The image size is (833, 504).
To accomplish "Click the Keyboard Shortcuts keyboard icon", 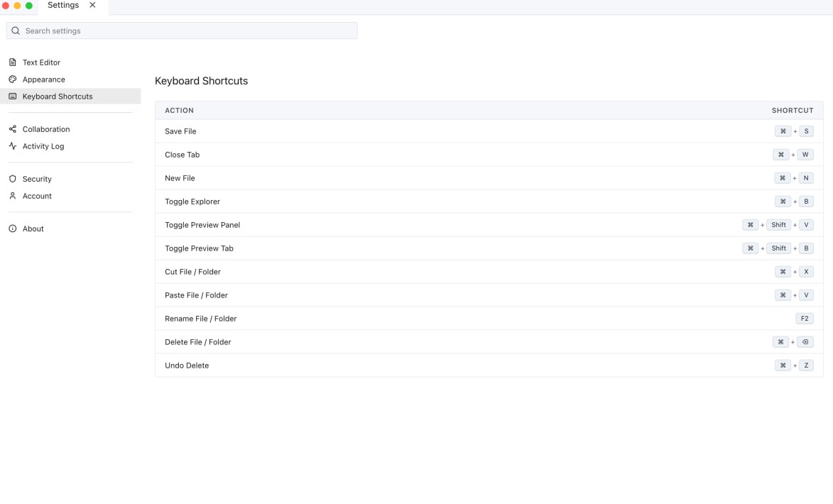I will pyautogui.click(x=13, y=97).
